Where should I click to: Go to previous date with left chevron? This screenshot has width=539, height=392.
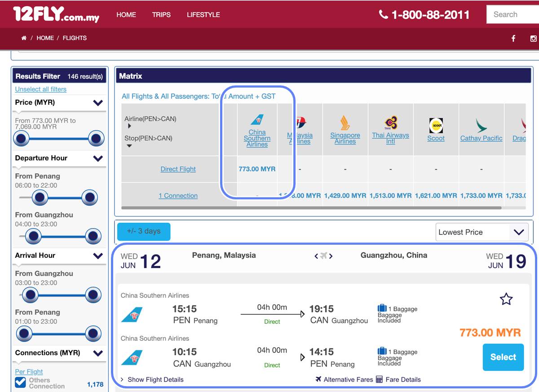tap(316, 256)
